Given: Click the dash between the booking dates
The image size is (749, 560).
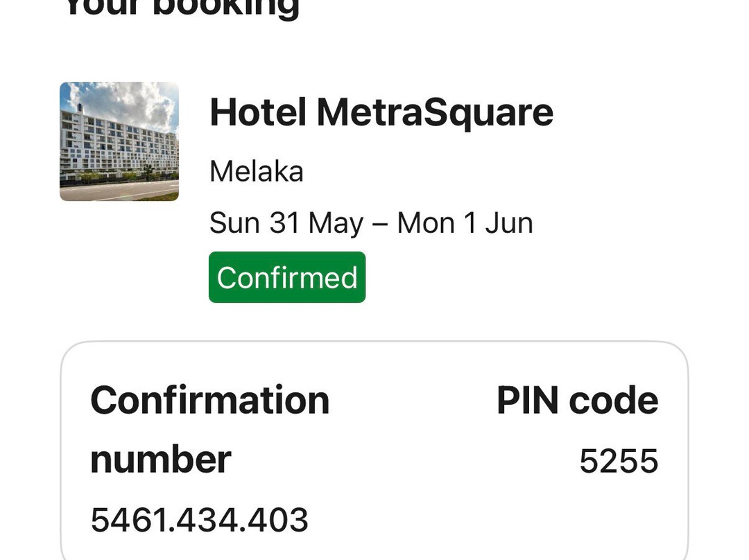Looking at the screenshot, I should pos(380,224).
